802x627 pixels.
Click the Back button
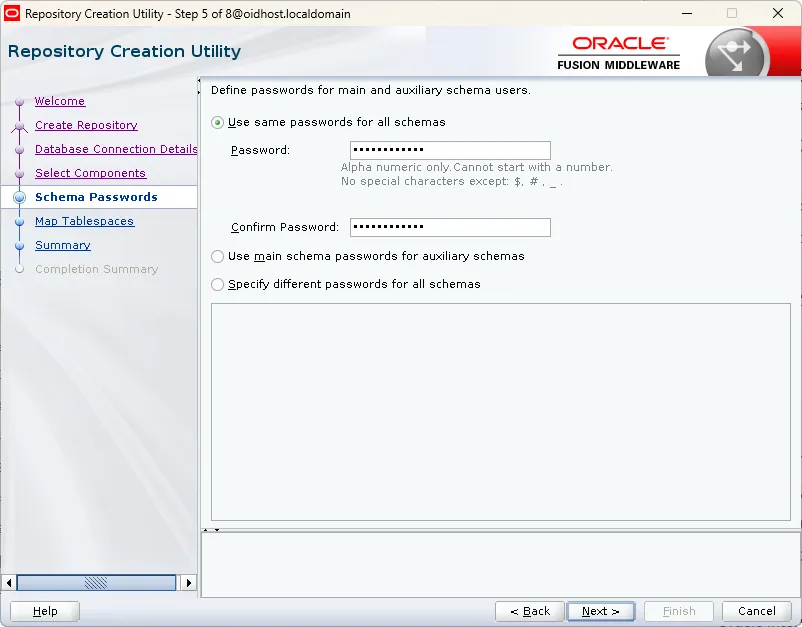click(x=530, y=611)
